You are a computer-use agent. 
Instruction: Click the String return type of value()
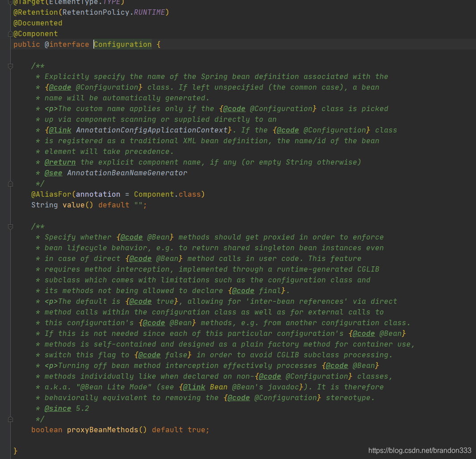click(45, 205)
